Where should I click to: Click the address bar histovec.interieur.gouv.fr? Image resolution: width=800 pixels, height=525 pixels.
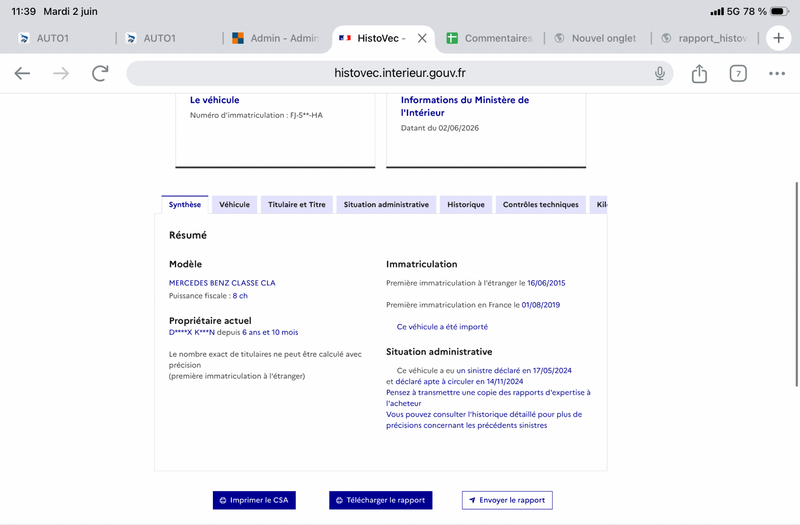[399, 73]
